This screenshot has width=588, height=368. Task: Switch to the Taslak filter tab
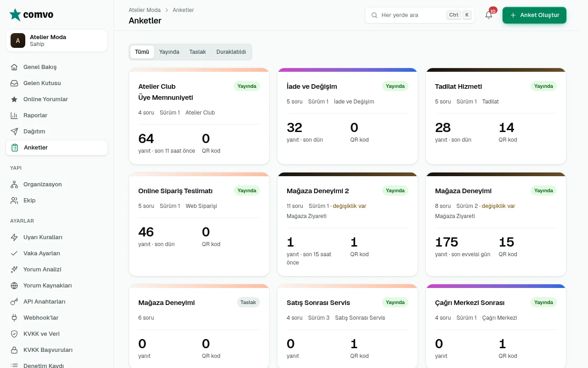pos(198,52)
